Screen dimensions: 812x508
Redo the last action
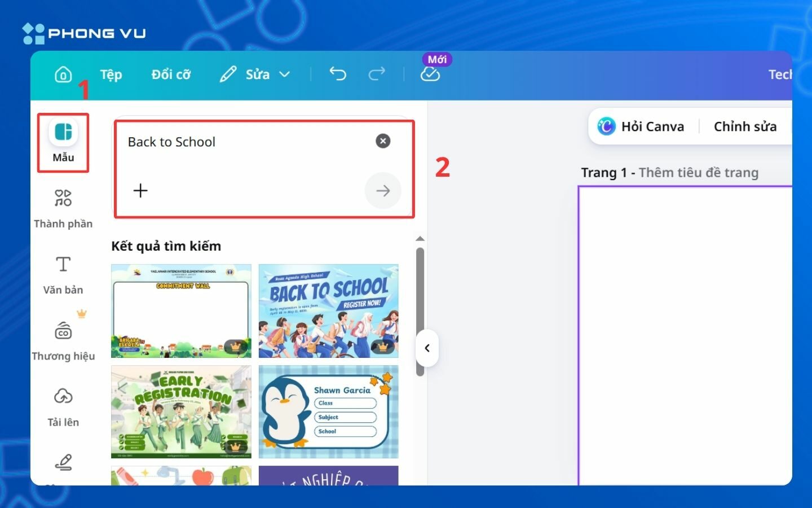(x=377, y=74)
